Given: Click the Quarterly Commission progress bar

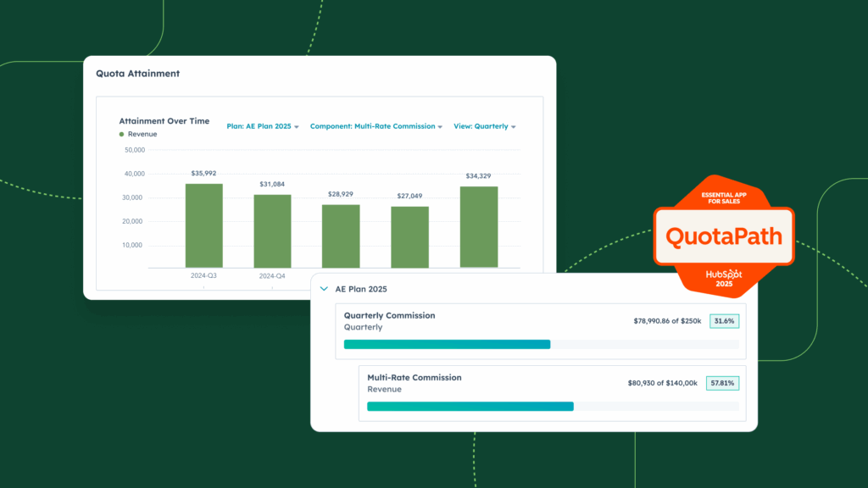Looking at the screenshot, I should coord(542,344).
